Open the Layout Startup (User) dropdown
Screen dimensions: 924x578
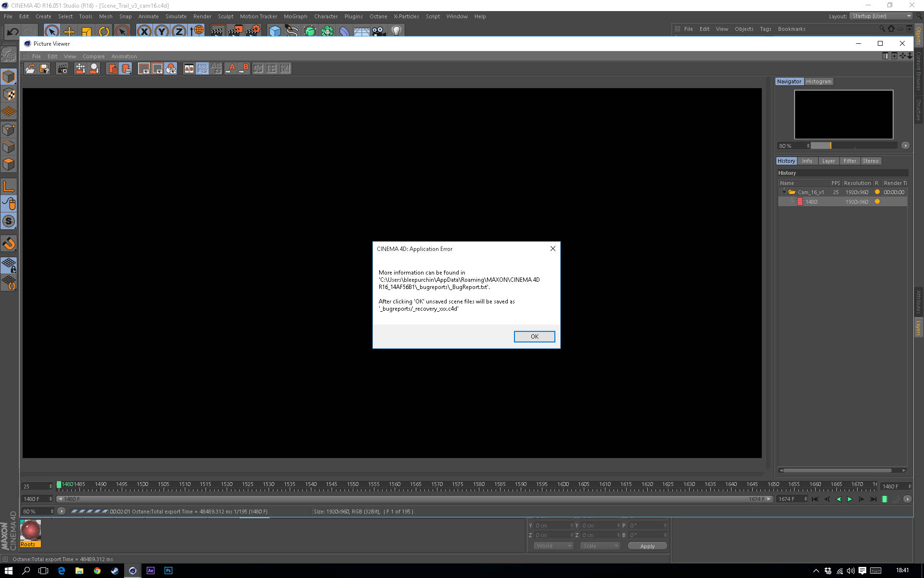tap(881, 16)
